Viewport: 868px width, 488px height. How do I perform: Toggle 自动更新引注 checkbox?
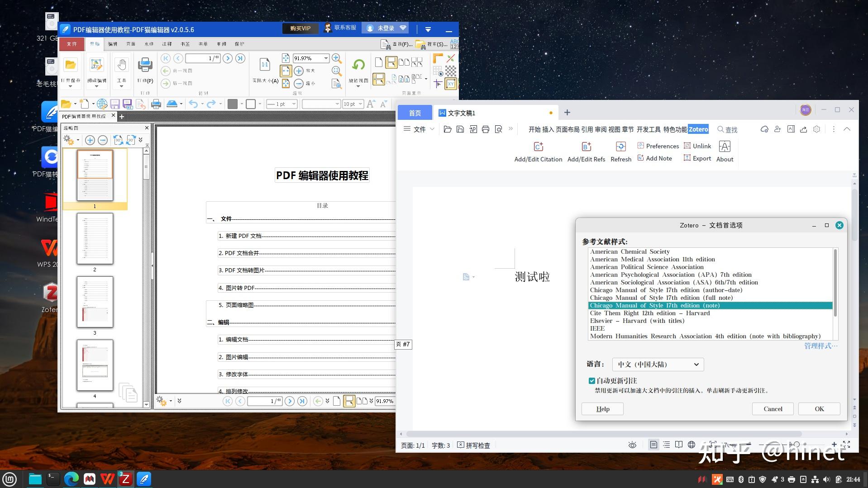click(591, 381)
